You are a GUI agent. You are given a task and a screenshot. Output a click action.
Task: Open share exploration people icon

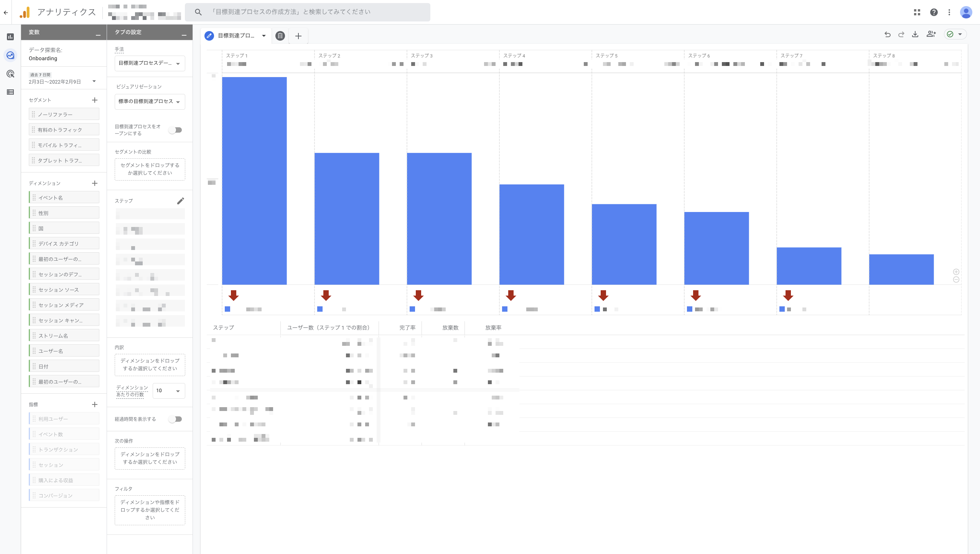point(931,35)
